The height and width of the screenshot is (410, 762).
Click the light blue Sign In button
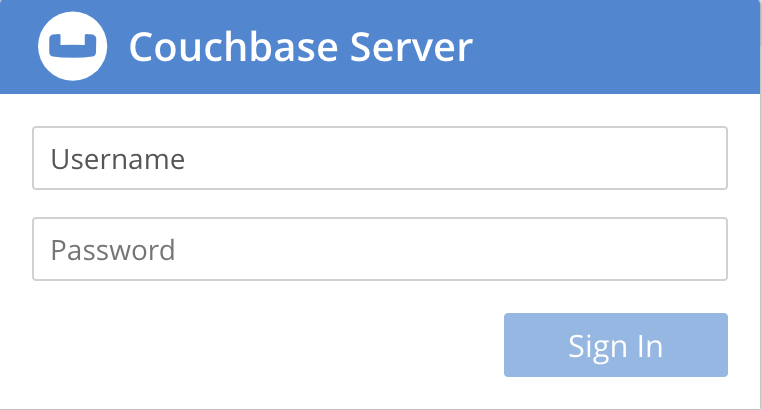[615, 345]
